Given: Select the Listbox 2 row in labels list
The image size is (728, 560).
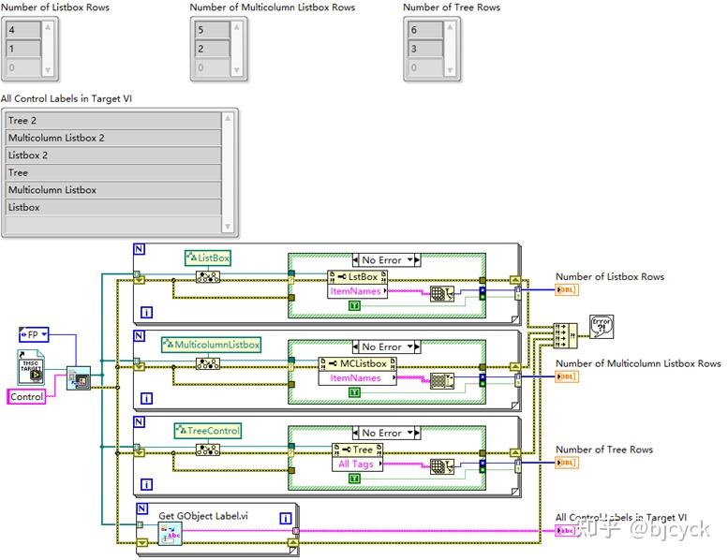Looking at the screenshot, I should (x=112, y=155).
